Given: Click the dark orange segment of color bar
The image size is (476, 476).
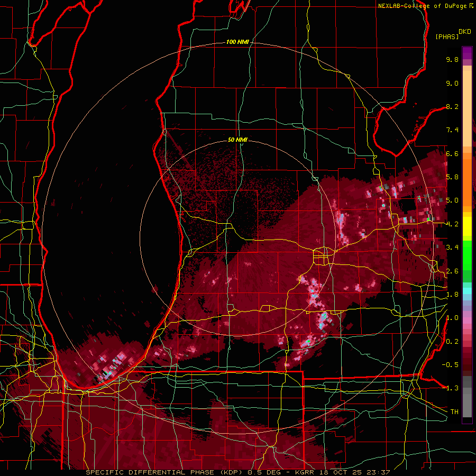Looking at the screenshot, I should point(467,183).
